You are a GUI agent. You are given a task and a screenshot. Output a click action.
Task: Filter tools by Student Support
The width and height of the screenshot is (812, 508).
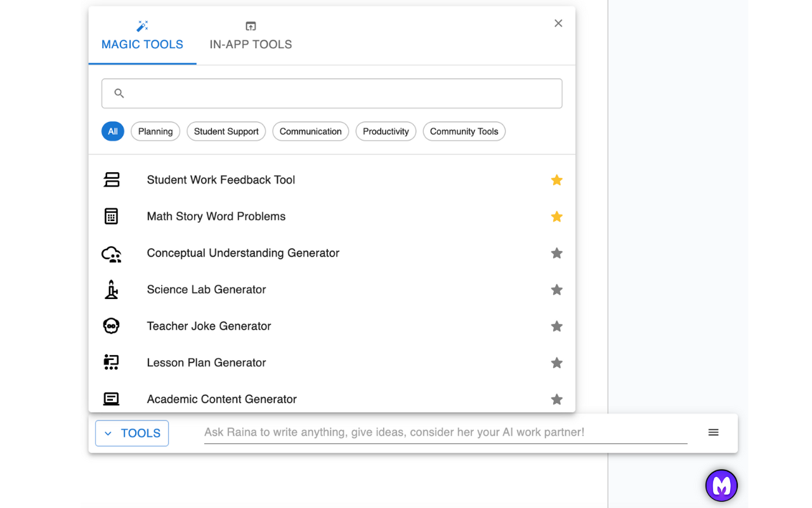(x=226, y=131)
